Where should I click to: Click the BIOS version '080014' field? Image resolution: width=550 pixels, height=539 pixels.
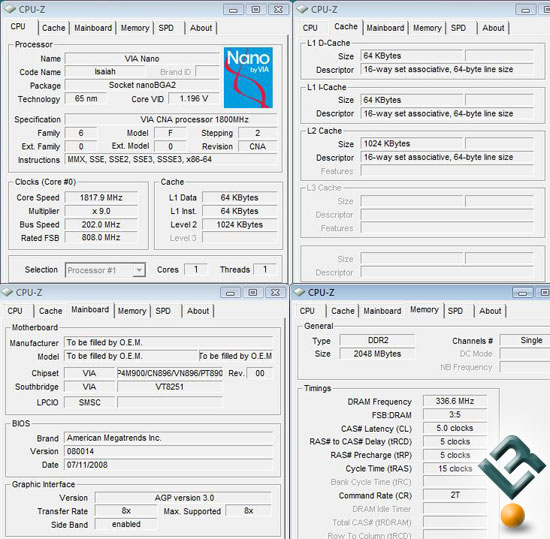tap(168, 451)
